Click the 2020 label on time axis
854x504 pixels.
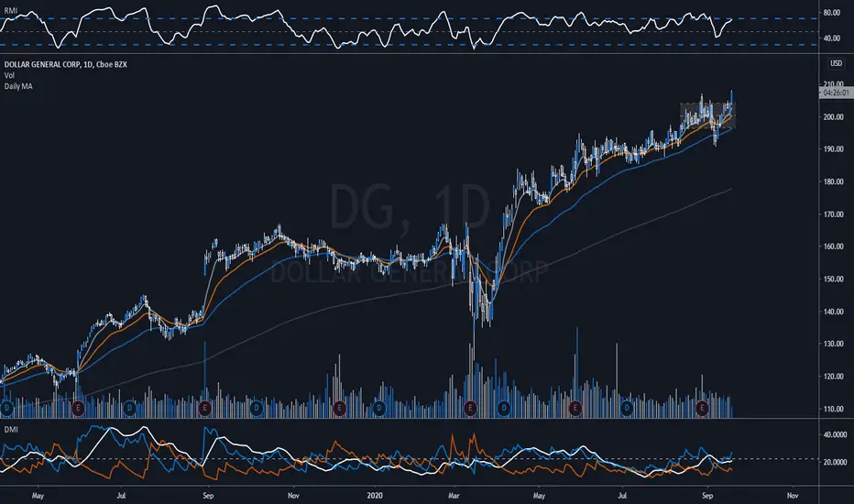click(x=375, y=495)
